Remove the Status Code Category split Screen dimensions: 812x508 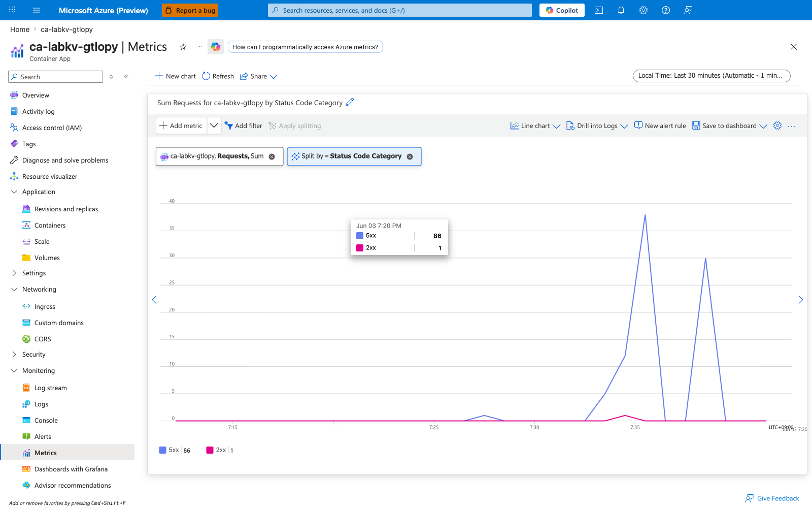[x=410, y=156]
